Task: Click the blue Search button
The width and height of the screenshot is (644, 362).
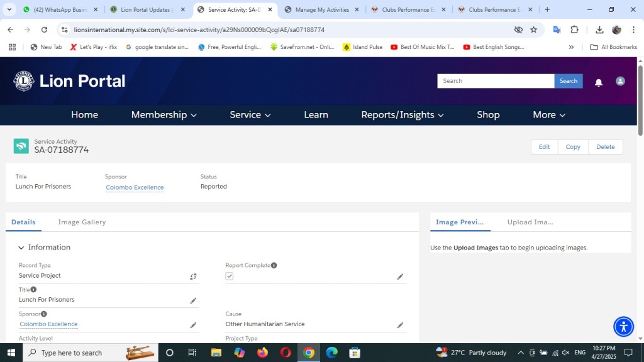Action: point(569,81)
